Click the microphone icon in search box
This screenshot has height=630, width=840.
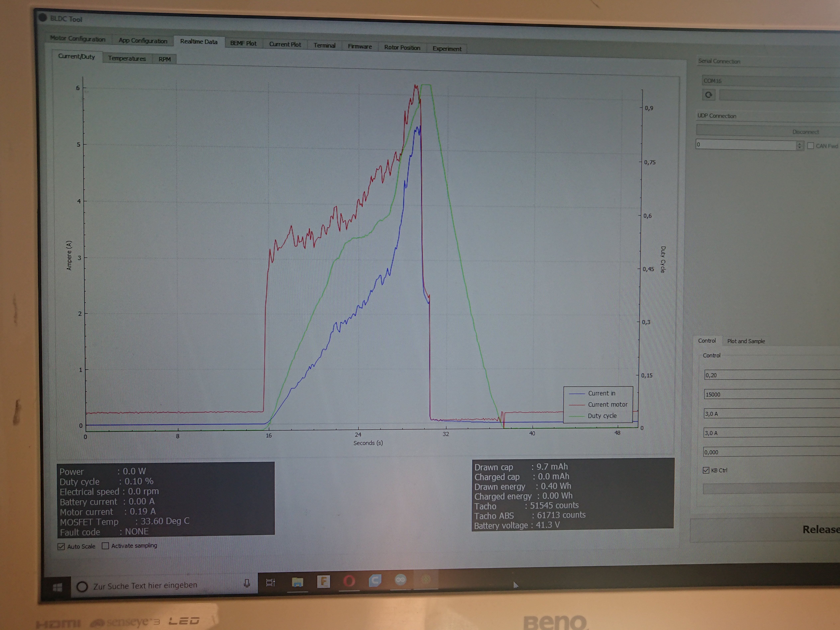tap(247, 583)
